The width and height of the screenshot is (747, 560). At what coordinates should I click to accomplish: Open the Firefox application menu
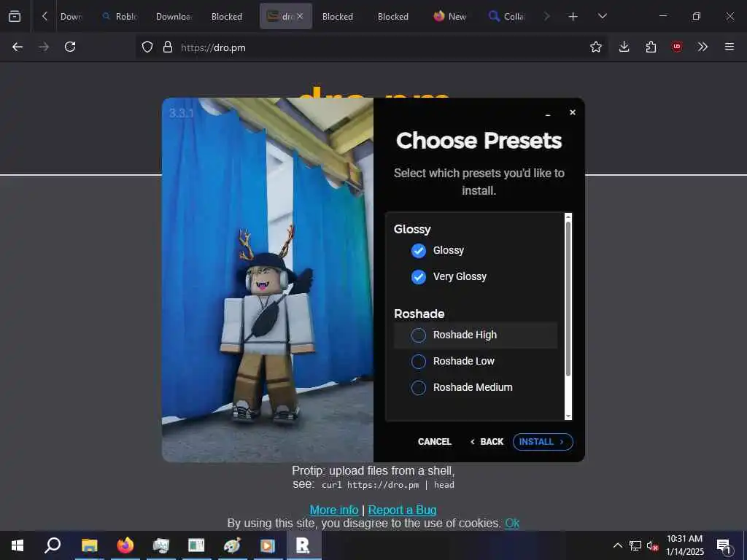[729, 47]
